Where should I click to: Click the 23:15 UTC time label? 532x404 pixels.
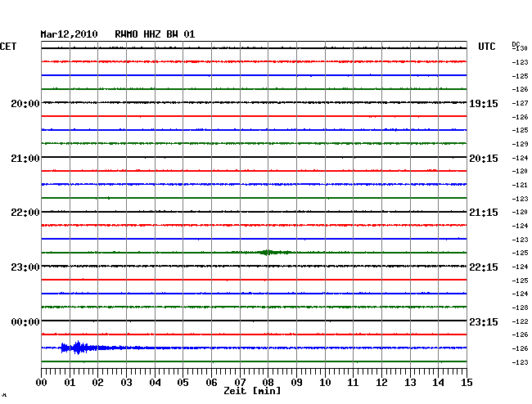(484, 321)
